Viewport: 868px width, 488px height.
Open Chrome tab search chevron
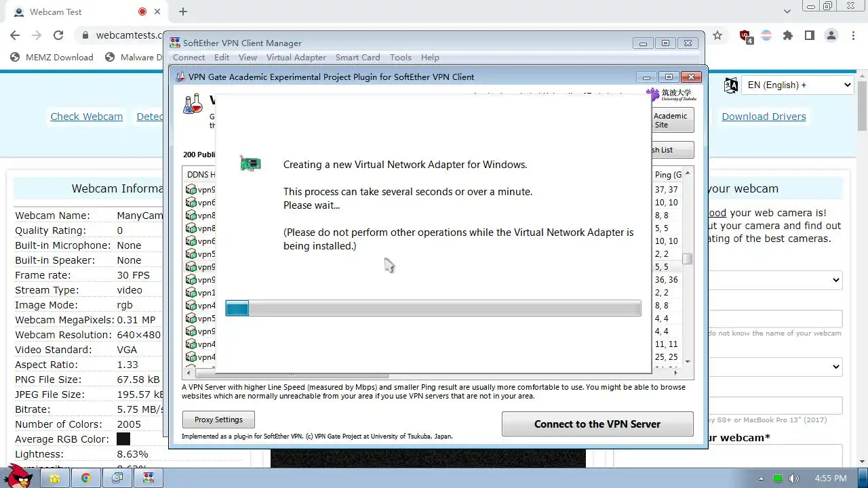(787, 12)
